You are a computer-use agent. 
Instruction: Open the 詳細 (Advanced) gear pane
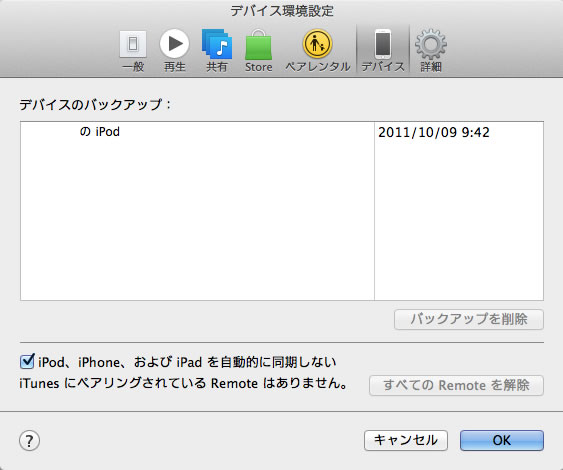click(431, 51)
